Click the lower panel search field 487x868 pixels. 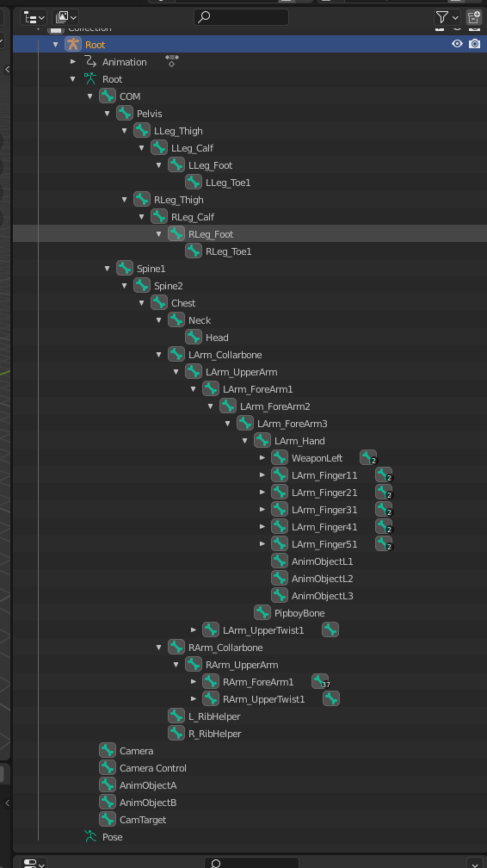tap(252, 863)
